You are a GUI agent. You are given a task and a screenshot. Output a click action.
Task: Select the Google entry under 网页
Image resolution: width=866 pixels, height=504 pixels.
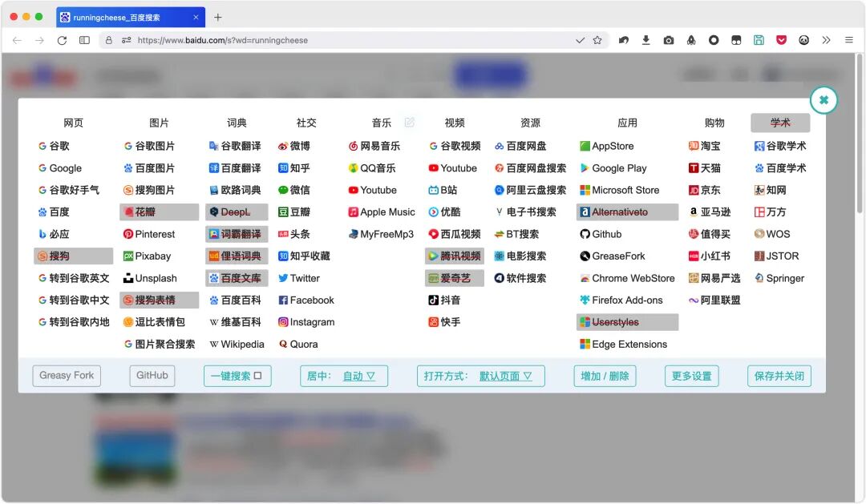tap(59, 168)
